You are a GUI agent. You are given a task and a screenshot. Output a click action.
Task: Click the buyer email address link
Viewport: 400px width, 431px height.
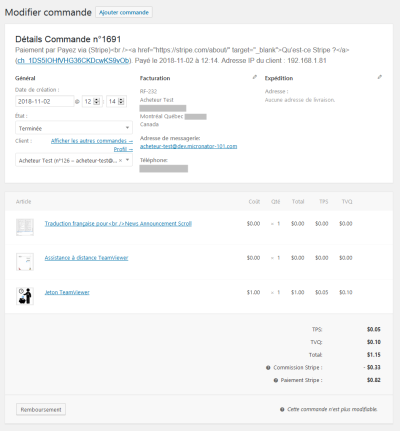coord(188,146)
